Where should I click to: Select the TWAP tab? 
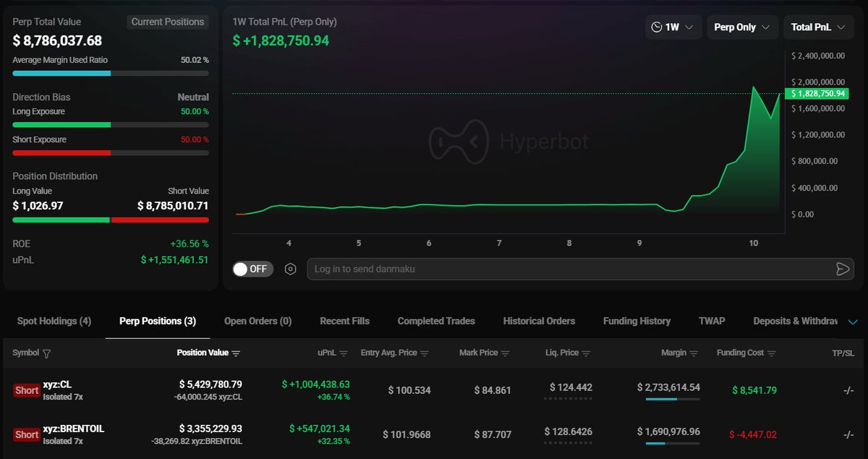point(712,321)
